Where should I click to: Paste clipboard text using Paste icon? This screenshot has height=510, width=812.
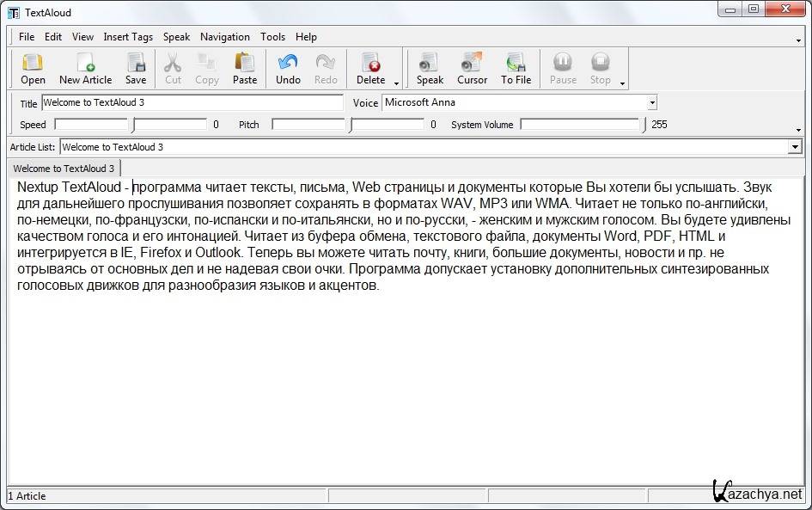[245, 68]
